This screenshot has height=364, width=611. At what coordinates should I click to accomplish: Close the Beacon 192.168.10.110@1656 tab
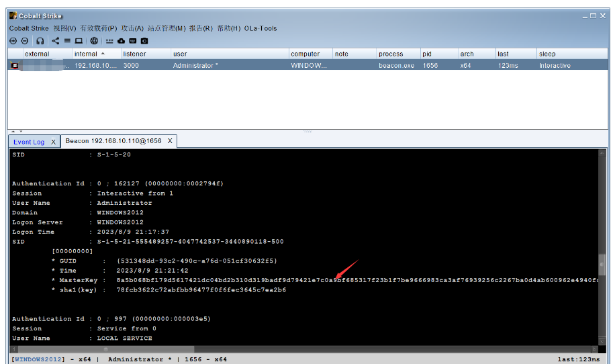click(170, 140)
